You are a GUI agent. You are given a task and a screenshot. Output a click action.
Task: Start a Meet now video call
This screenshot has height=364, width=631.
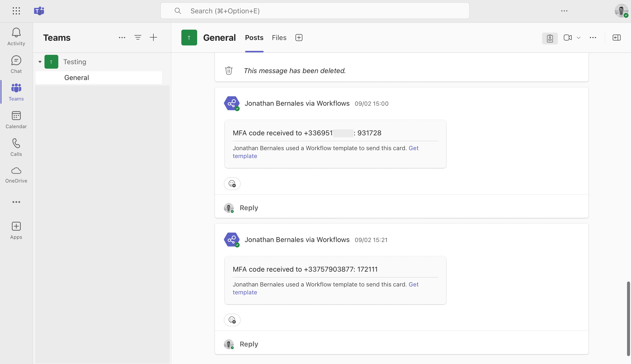tap(567, 38)
